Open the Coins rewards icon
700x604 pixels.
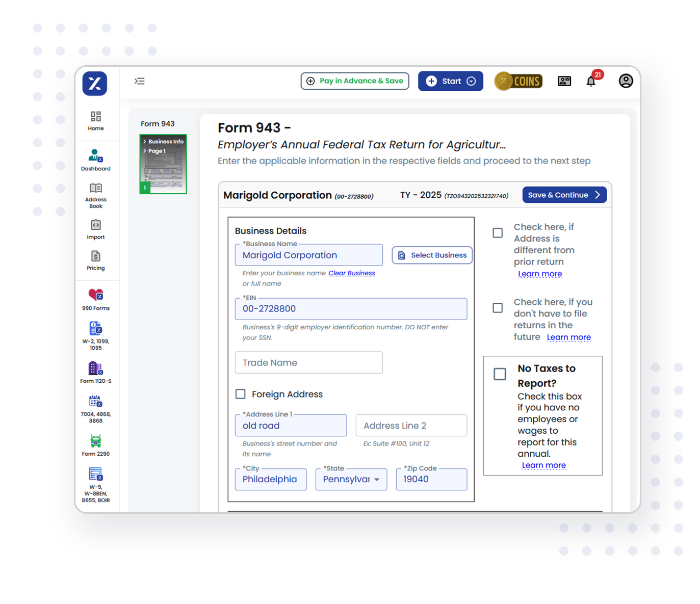tap(517, 81)
